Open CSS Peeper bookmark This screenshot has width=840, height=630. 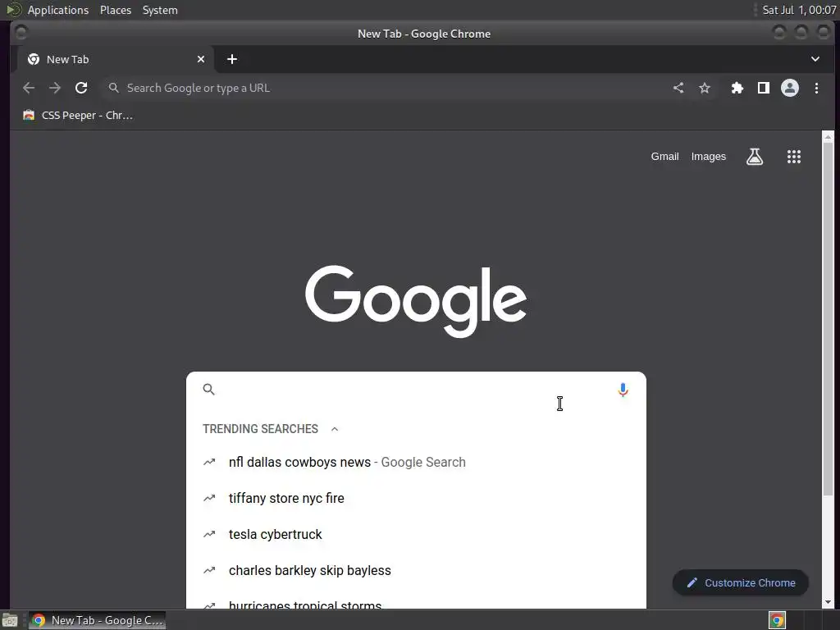click(78, 115)
